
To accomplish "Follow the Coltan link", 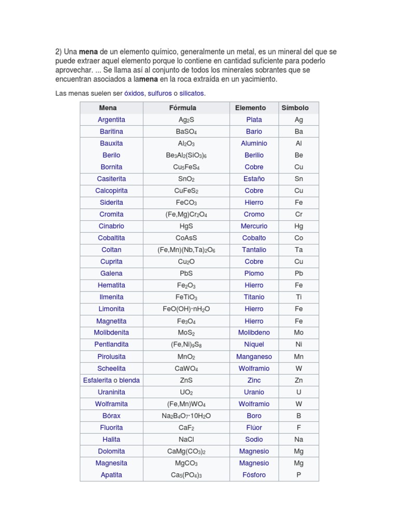I will (111, 250).
